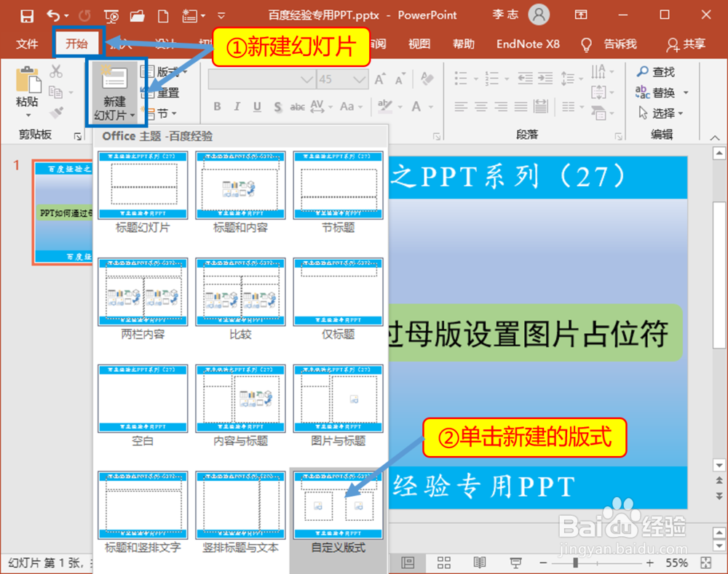Click the Copy icon
This screenshot has height=574, width=728.
[x=56, y=92]
